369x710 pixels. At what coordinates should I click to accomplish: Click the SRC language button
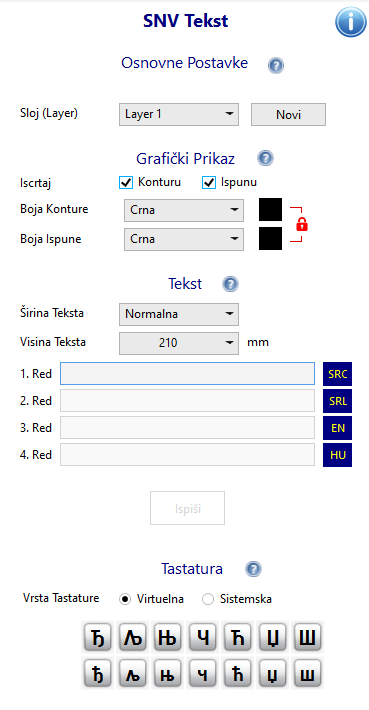point(337,374)
